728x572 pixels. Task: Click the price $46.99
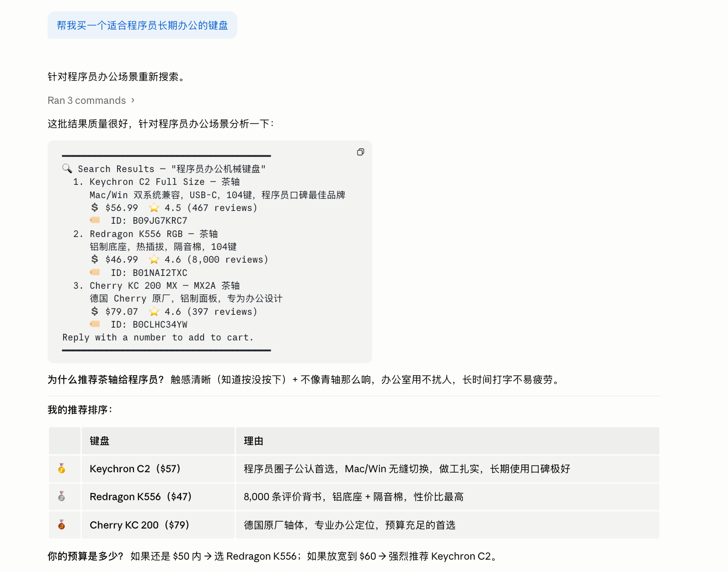[122, 259]
